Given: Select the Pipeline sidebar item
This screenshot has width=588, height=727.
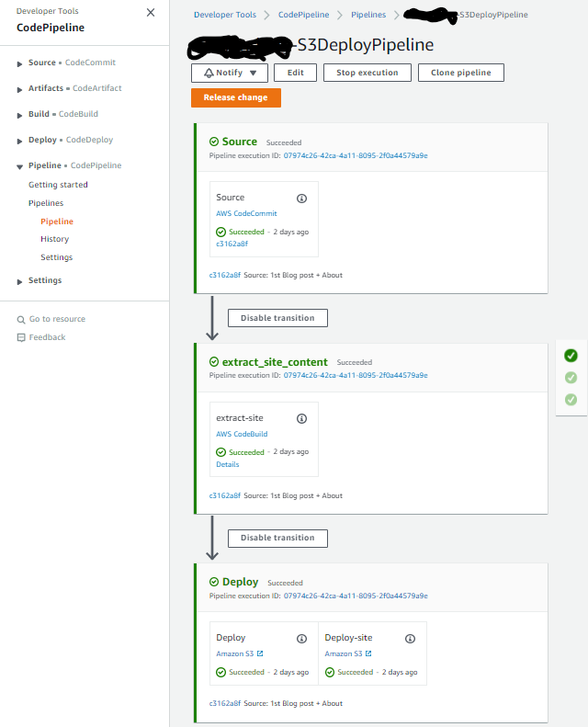Looking at the screenshot, I should (x=57, y=222).
